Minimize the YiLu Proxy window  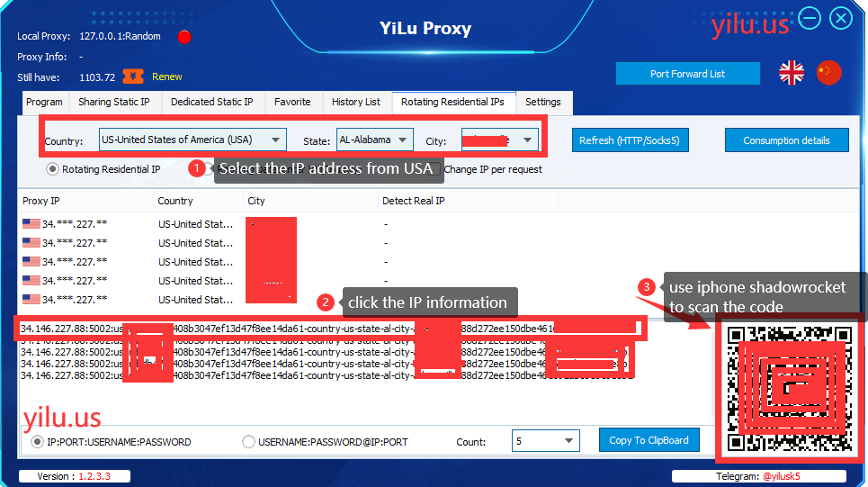pyautogui.click(x=810, y=18)
